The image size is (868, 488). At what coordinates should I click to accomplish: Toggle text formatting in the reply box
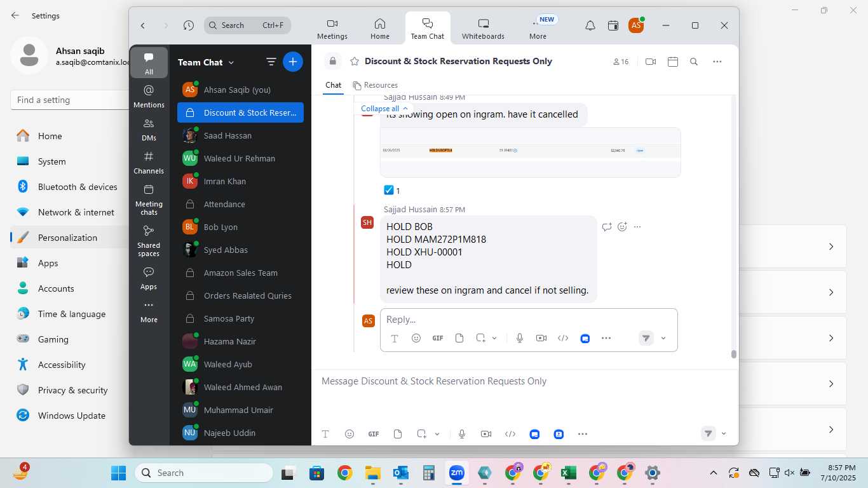[x=395, y=338]
